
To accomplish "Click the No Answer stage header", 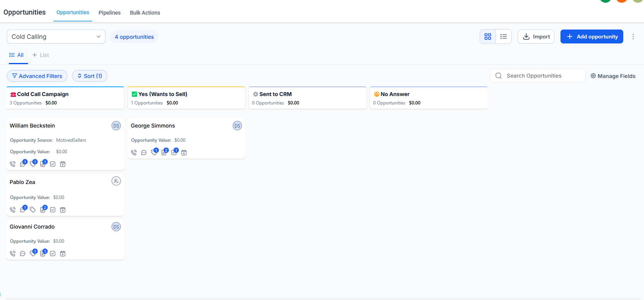I will tap(429, 98).
